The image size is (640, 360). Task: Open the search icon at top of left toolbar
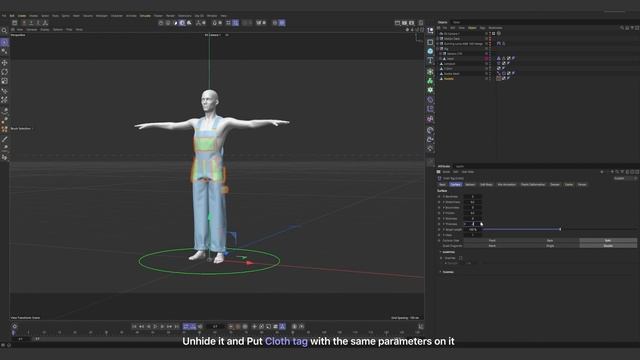(x=4, y=31)
